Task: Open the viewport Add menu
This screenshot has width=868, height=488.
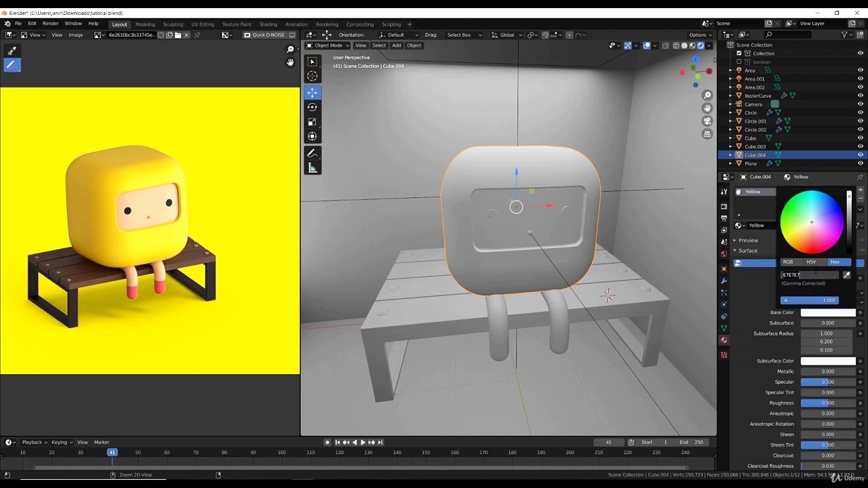Action: [396, 45]
